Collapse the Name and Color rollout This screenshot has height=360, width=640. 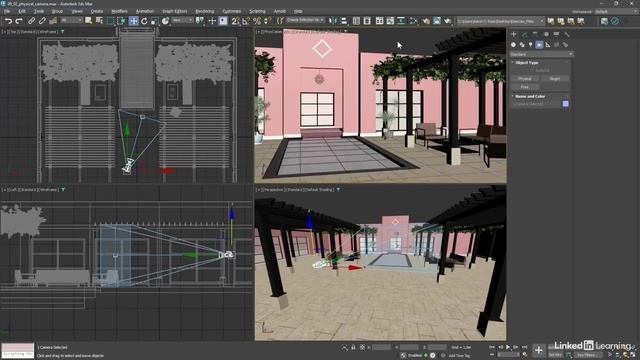click(529, 96)
